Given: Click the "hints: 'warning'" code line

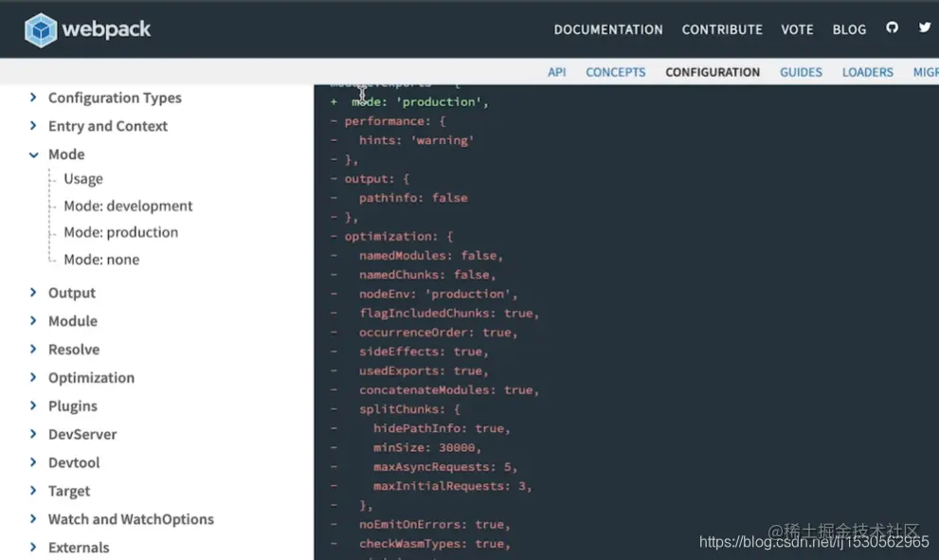Looking at the screenshot, I should [x=416, y=140].
